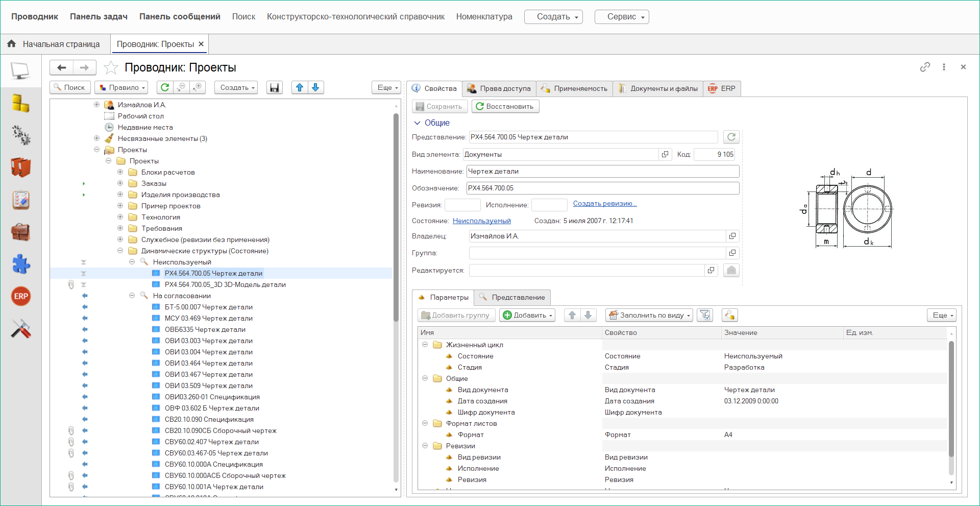This screenshot has height=506, width=980.
Task: Collapse the Жизненный цикл parameter group
Action: pyautogui.click(x=425, y=345)
